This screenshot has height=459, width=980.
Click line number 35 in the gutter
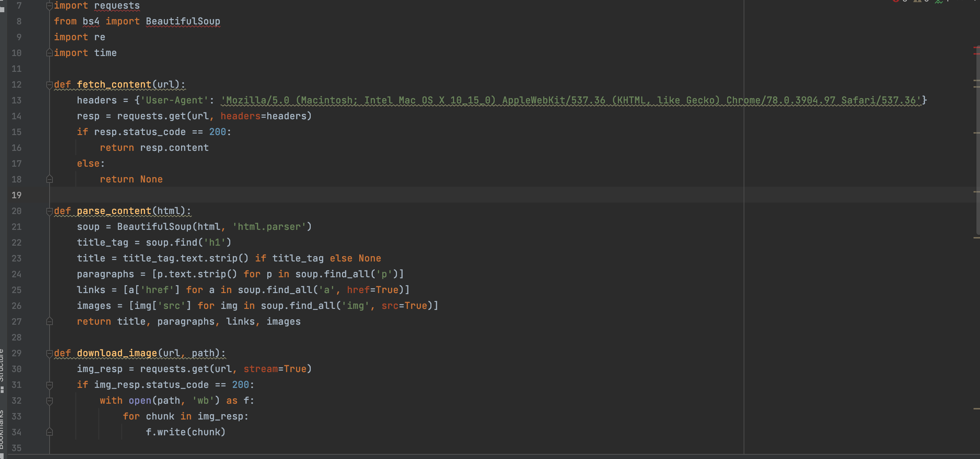click(x=17, y=448)
